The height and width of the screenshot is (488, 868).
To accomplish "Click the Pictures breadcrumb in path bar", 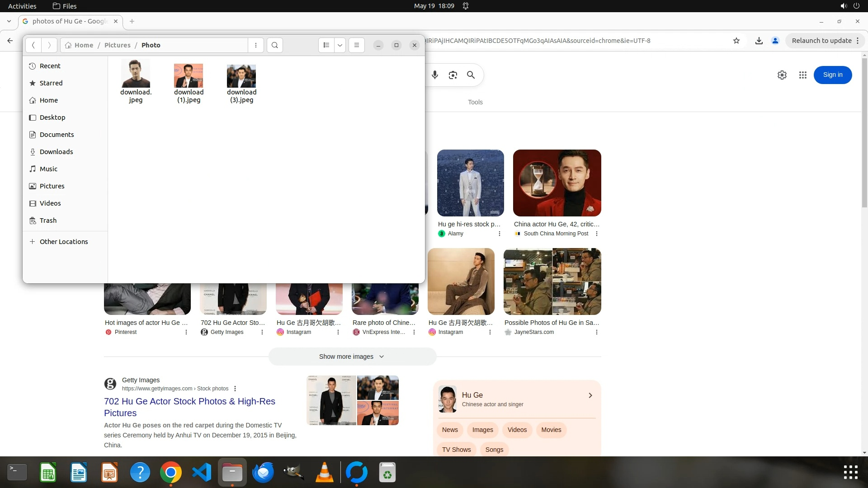I will point(117,45).
